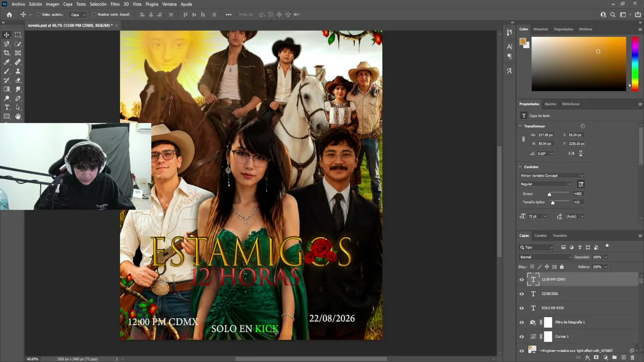This screenshot has height=362, width=644.
Task: Flip vertically in Transformar section
Action: [581, 153]
